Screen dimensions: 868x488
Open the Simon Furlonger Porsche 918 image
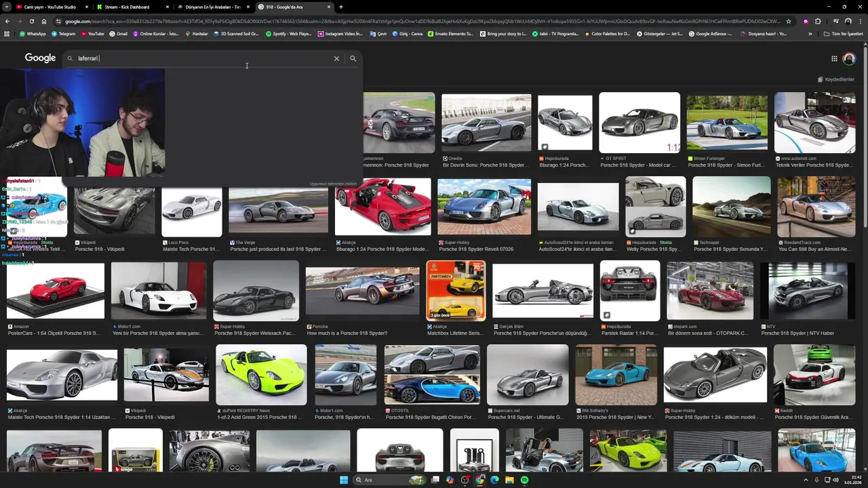pyautogui.click(x=727, y=123)
